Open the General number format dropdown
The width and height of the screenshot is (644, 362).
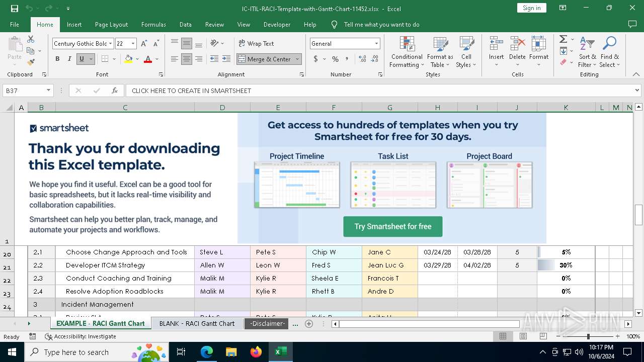[376, 44]
